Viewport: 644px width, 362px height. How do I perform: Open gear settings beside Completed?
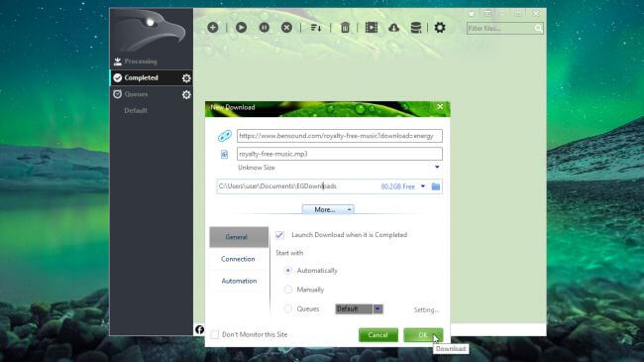[186, 78]
